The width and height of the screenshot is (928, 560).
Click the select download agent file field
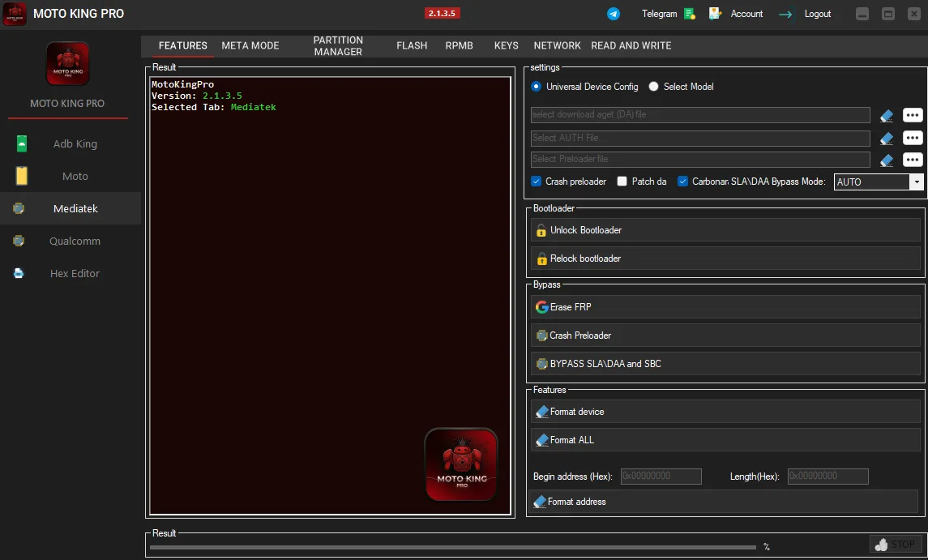click(700, 115)
